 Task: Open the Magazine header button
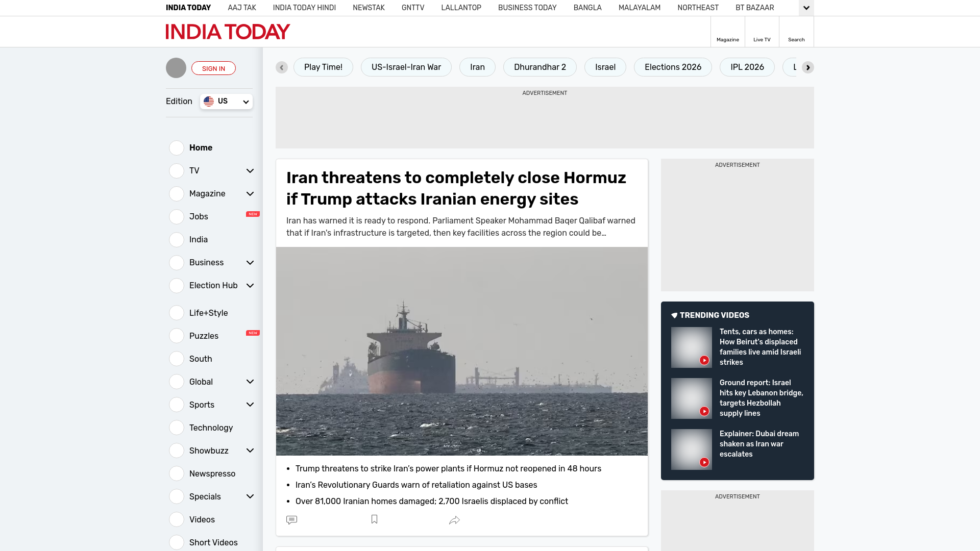tap(728, 32)
